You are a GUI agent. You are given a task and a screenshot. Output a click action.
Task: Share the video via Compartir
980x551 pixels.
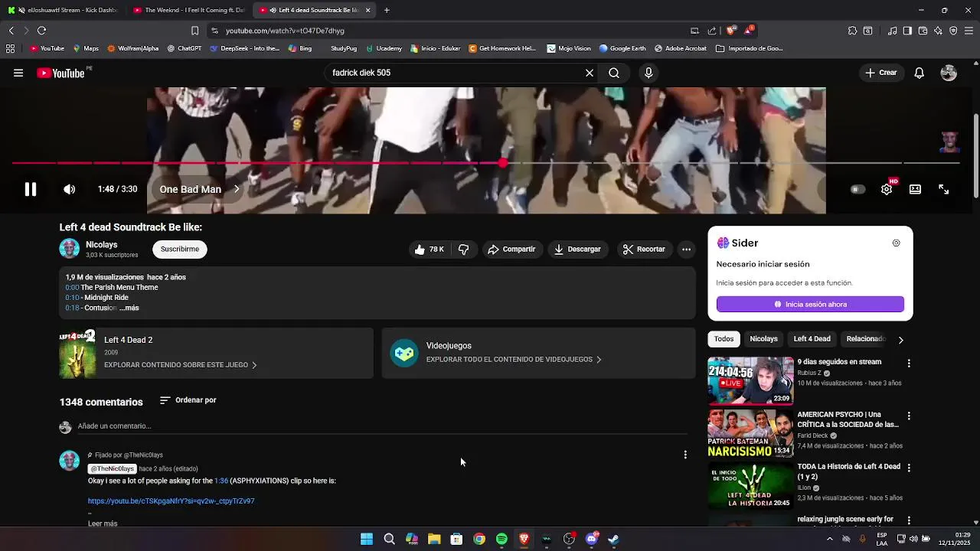coord(511,249)
